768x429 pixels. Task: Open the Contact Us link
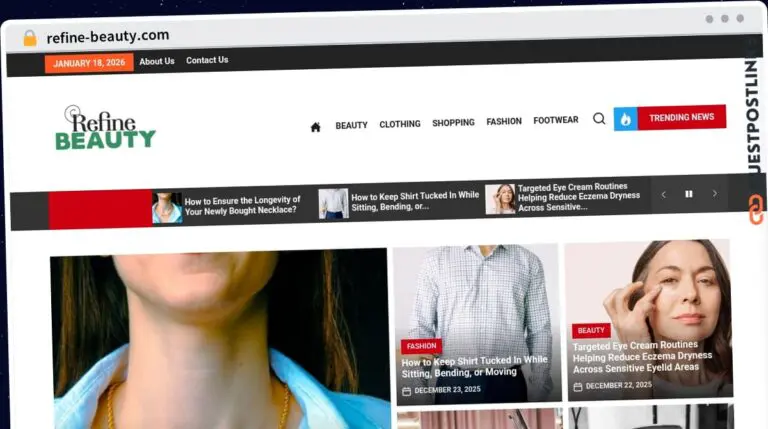point(207,60)
